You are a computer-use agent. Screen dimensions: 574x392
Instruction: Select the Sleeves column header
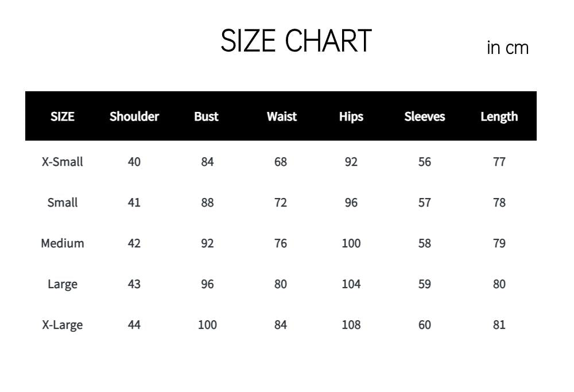pyautogui.click(x=425, y=117)
